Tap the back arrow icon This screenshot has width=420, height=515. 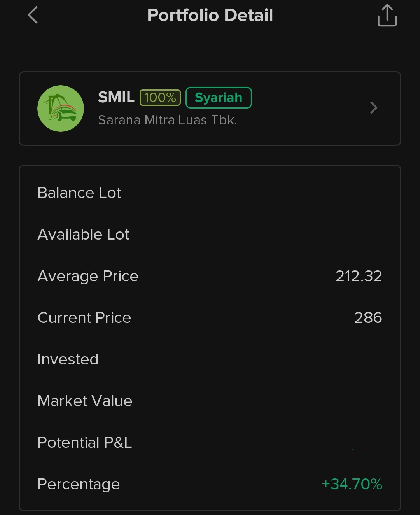tap(33, 16)
